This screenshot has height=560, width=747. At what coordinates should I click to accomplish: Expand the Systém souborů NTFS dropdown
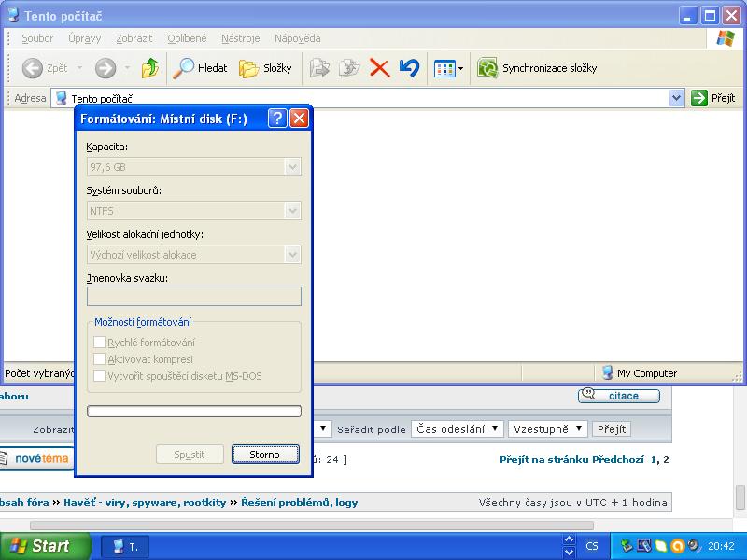292,211
